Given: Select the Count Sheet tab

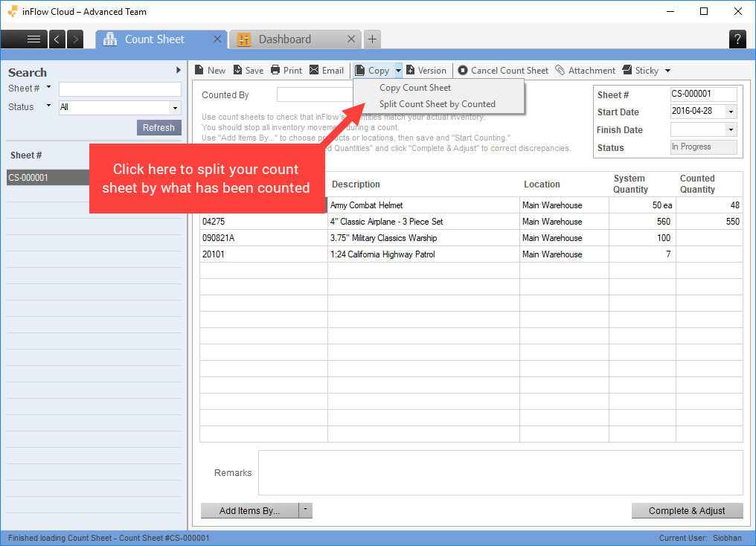Looking at the screenshot, I should (x=154, y=39).
